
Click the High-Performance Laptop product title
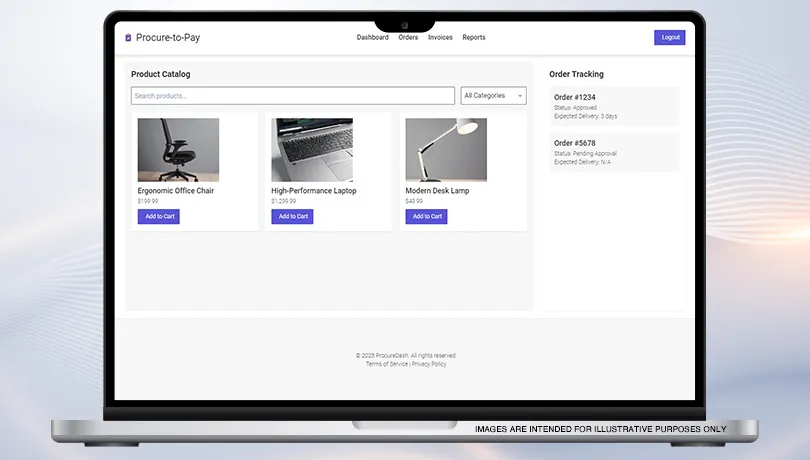(314, 191)
